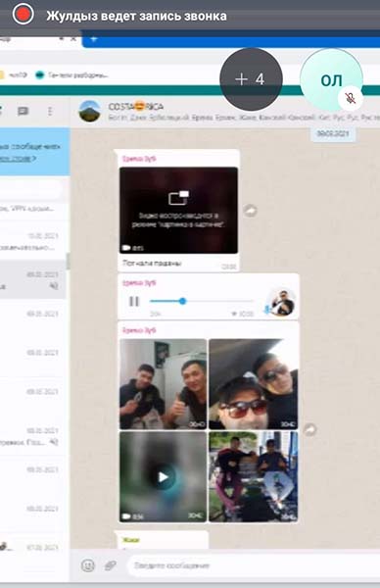Show the +4 hidden call participants
Screen dimensions: 380x588
click(251, 79)
